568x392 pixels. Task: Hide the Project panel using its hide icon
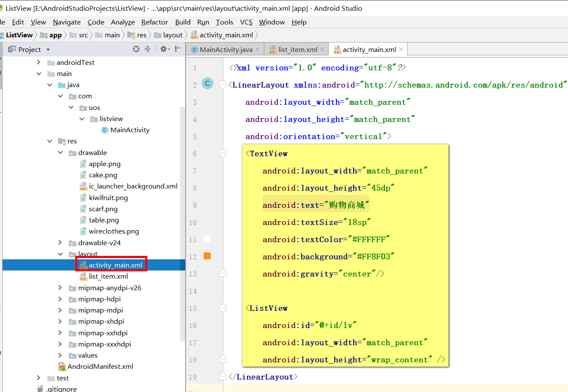pos(179,49)
